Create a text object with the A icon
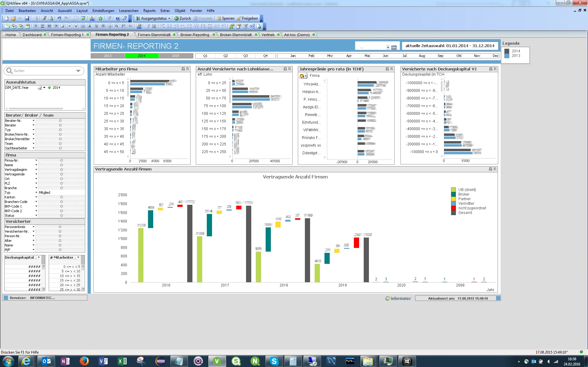 pyautogui.click(x=90, y=26)
